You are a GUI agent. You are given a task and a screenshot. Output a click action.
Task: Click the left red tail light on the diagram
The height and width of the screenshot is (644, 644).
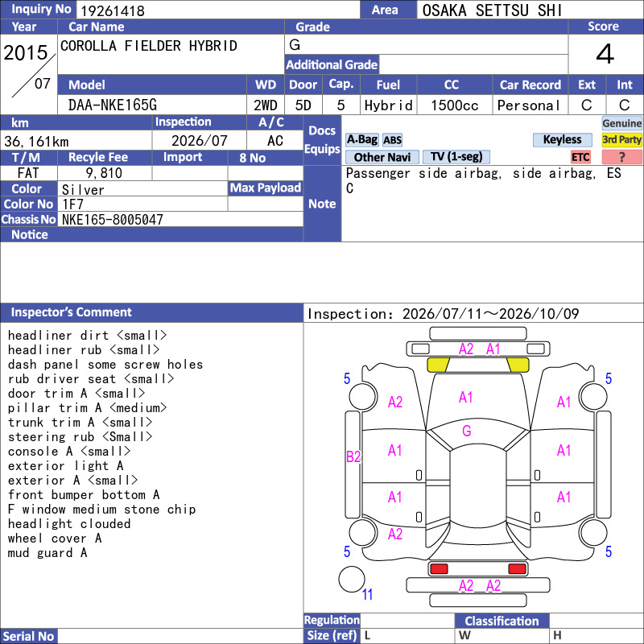pyautogui.click(x=439, y=569)
